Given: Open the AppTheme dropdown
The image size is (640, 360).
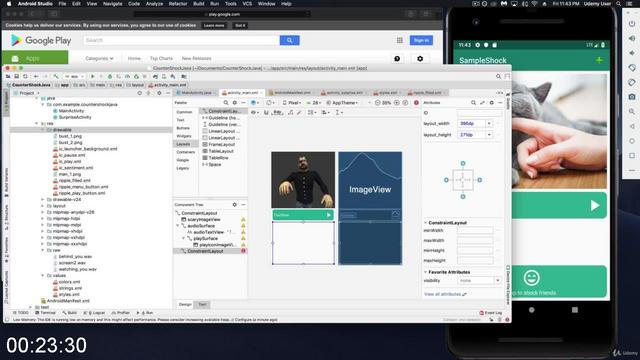Looking at the screenshot, I should pyautogui.click(x=342, y=103).
